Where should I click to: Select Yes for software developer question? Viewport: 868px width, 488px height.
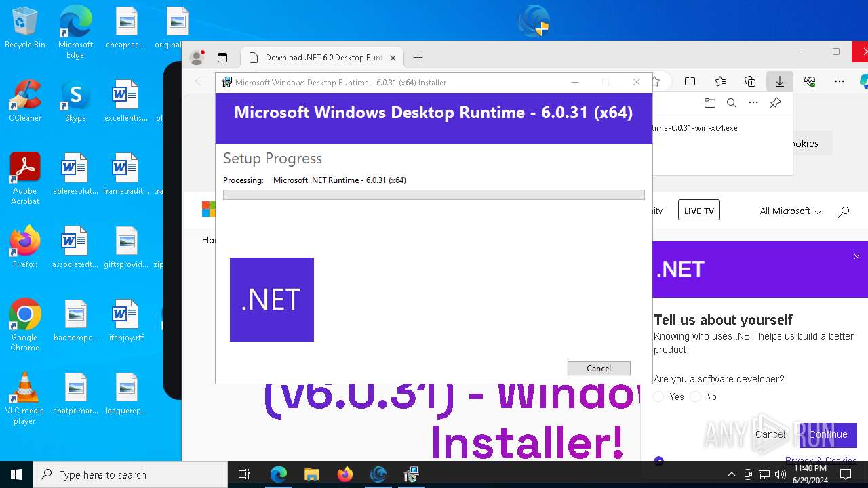[658, 396]
